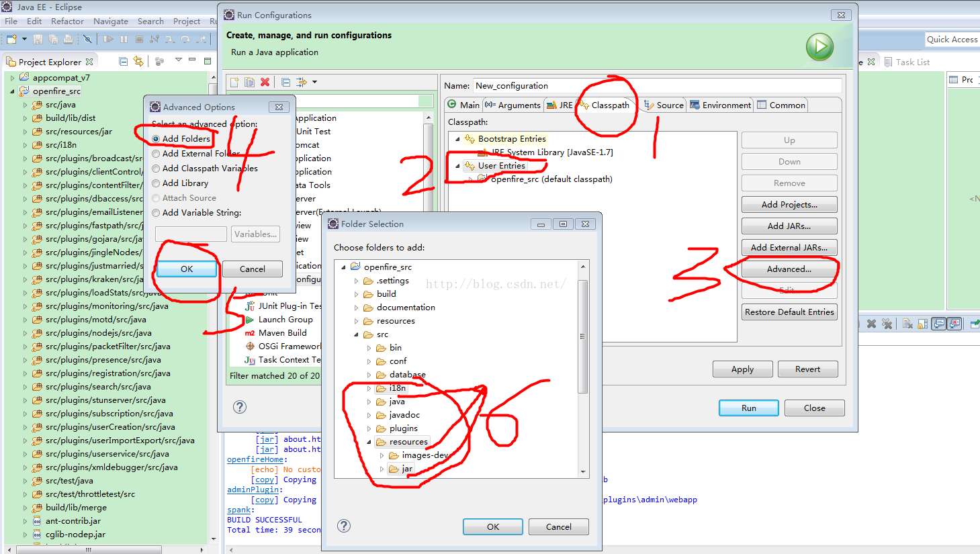Click Pin Console icon
980x554 pixels.
coord(975,324)
